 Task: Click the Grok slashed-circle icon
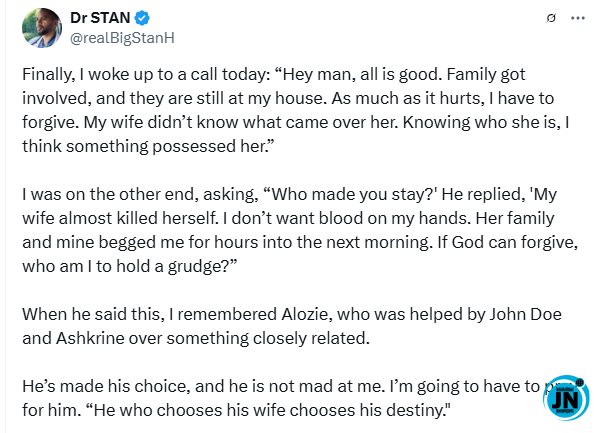click(x=551, y=18)
